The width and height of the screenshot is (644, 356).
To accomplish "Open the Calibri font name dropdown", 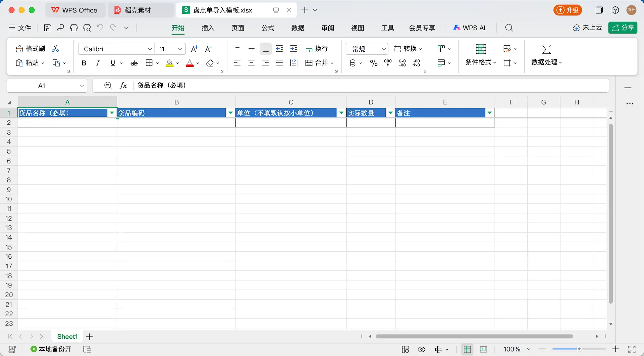I will 150,49.
